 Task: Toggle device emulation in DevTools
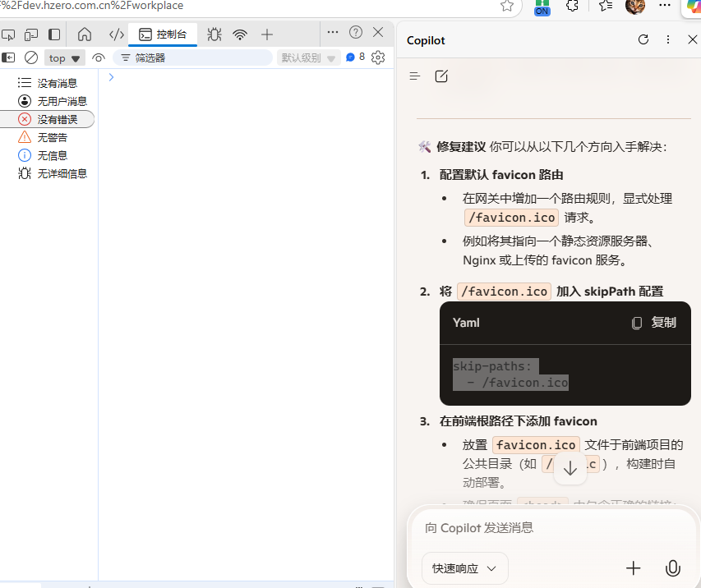pyautogui.click(x=31, y=34)
